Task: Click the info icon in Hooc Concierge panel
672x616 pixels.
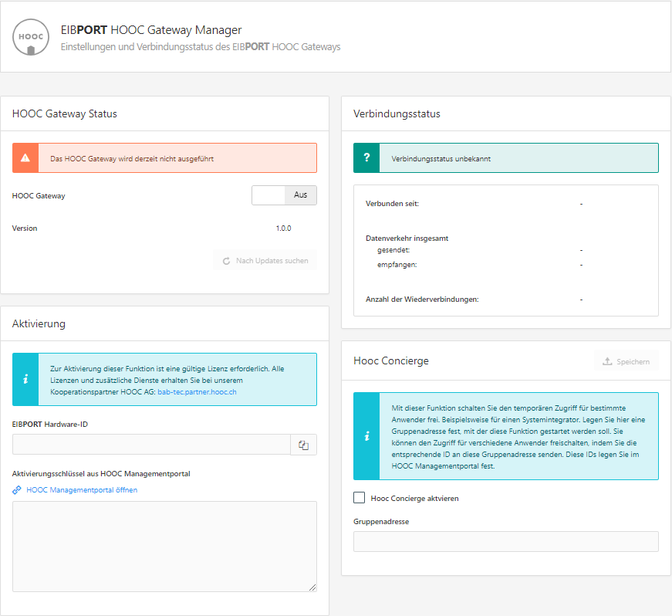Action: (x=366, y=436)
